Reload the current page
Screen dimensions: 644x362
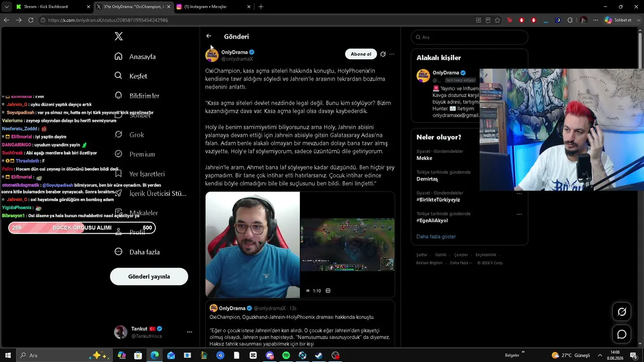[31, 20]
